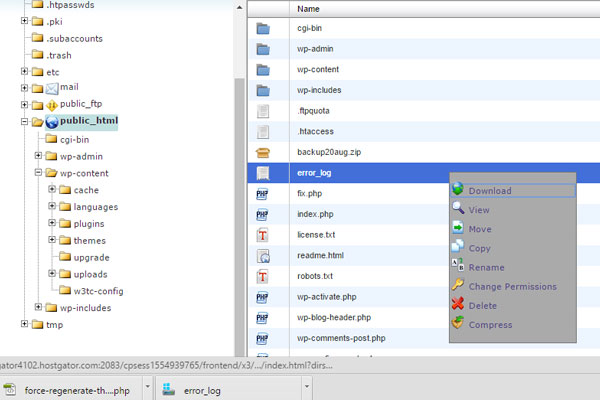Viewport: 600px width, 400px height.
Task: Click the wp-content folder icon in the file list
Action: click(263, 70)
